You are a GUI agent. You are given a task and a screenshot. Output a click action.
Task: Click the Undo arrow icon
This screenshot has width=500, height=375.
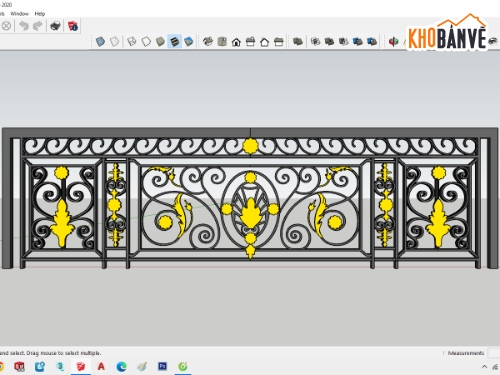[24, 26]
